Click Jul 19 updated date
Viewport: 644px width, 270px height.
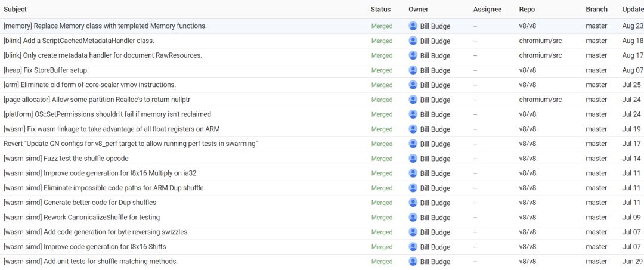tap(631, 129)
